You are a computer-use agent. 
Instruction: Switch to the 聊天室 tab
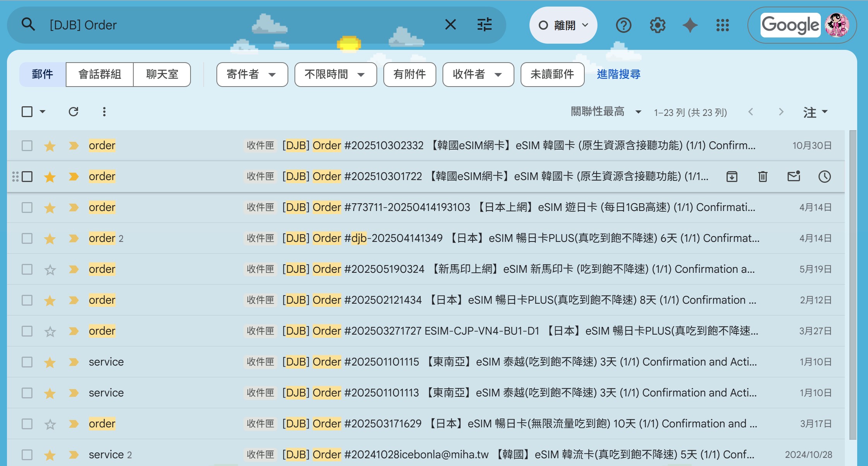[162, 74]
